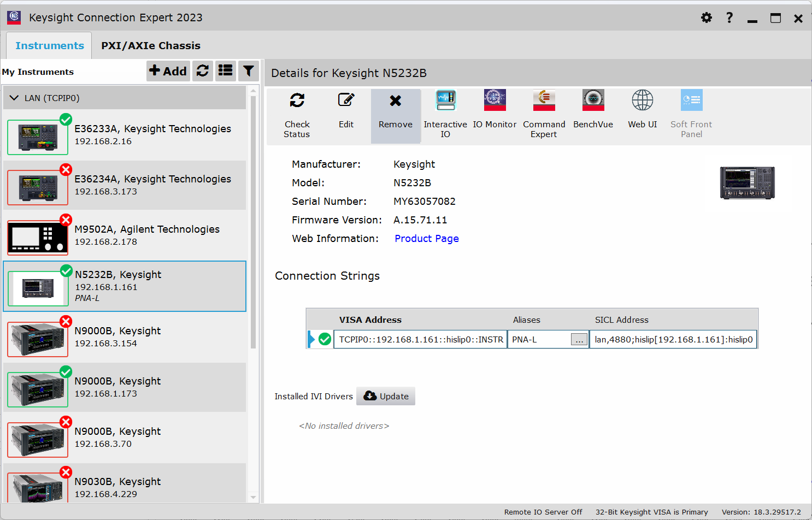Click the Aliases column header
Viewport: 812px width, 520px height.
(527, 320)
